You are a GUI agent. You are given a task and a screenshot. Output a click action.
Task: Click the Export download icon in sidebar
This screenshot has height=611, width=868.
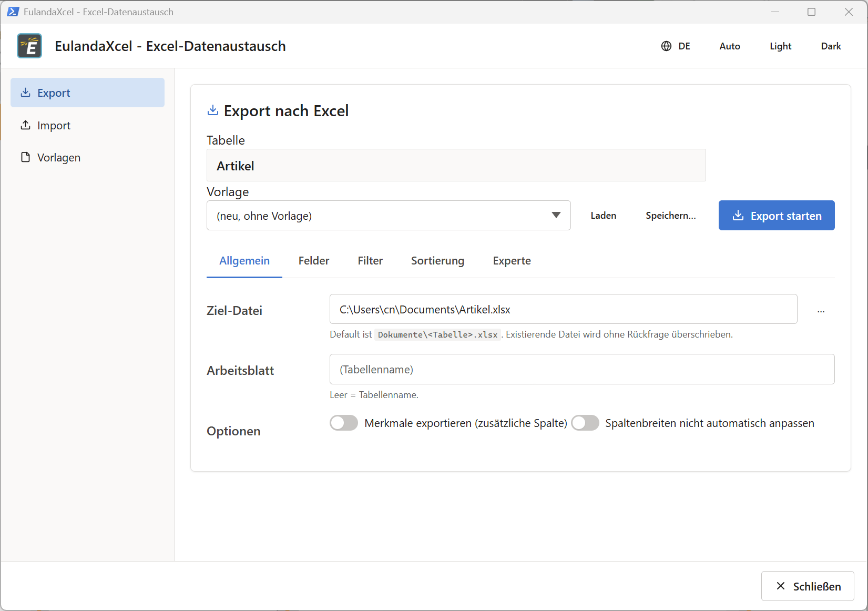pos(25,93)
